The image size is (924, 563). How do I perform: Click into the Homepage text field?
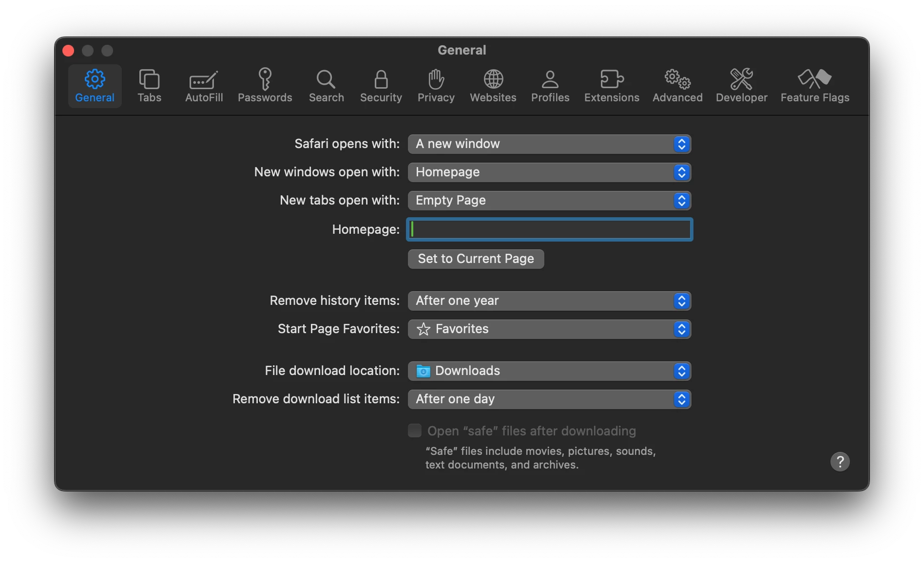549,229
